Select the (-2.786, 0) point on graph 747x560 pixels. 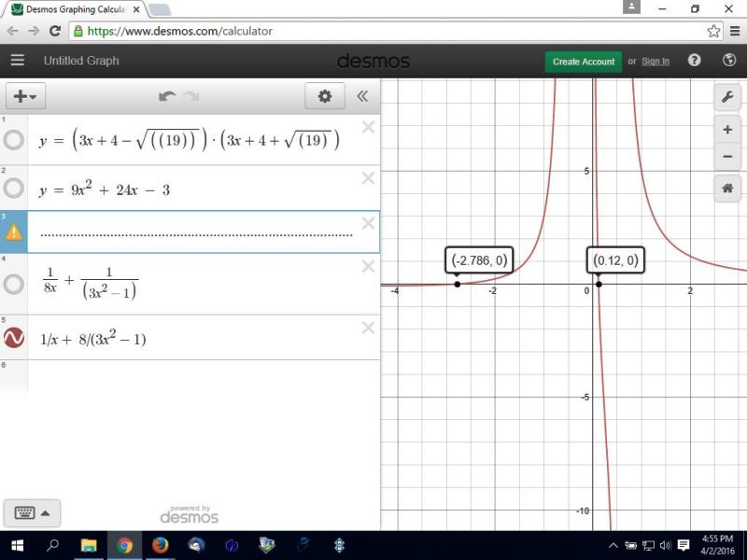pos(458,285)
